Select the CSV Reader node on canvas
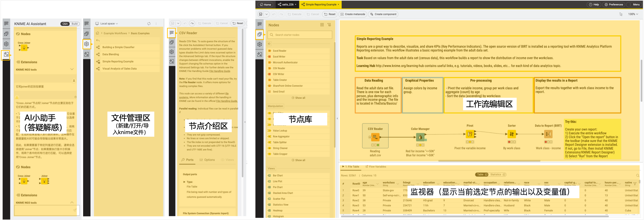Image resolution: width=644 pixels, height=220 pixels. tap(375, 137)
